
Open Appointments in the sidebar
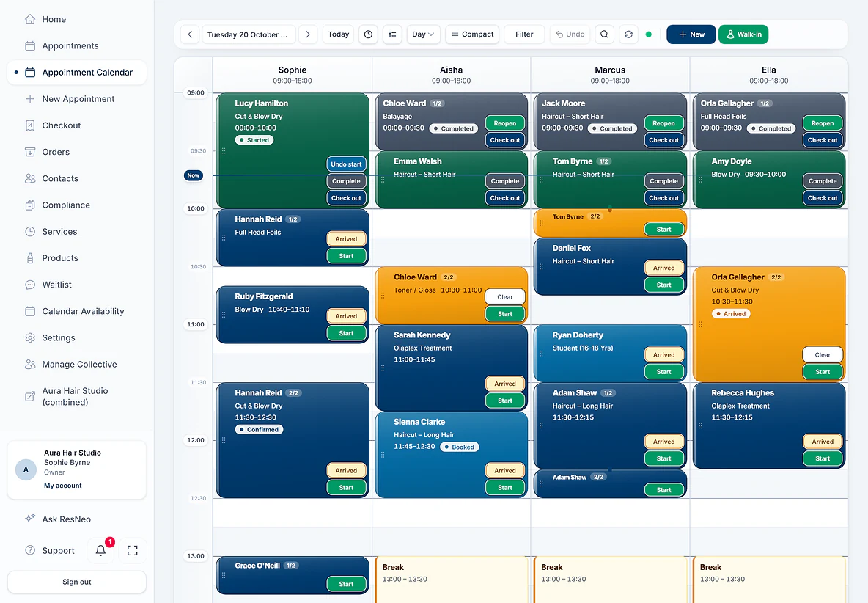point(77,46)
